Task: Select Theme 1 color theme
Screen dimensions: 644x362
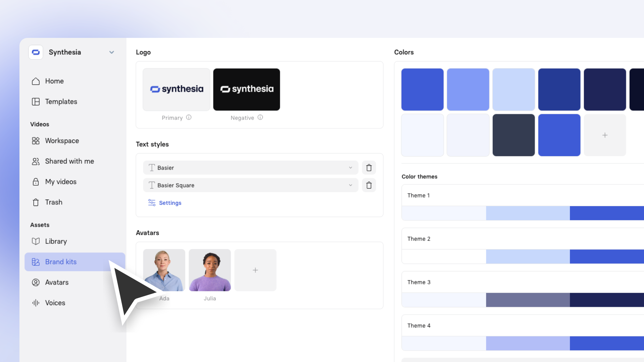Action: [x=523, y=202]
